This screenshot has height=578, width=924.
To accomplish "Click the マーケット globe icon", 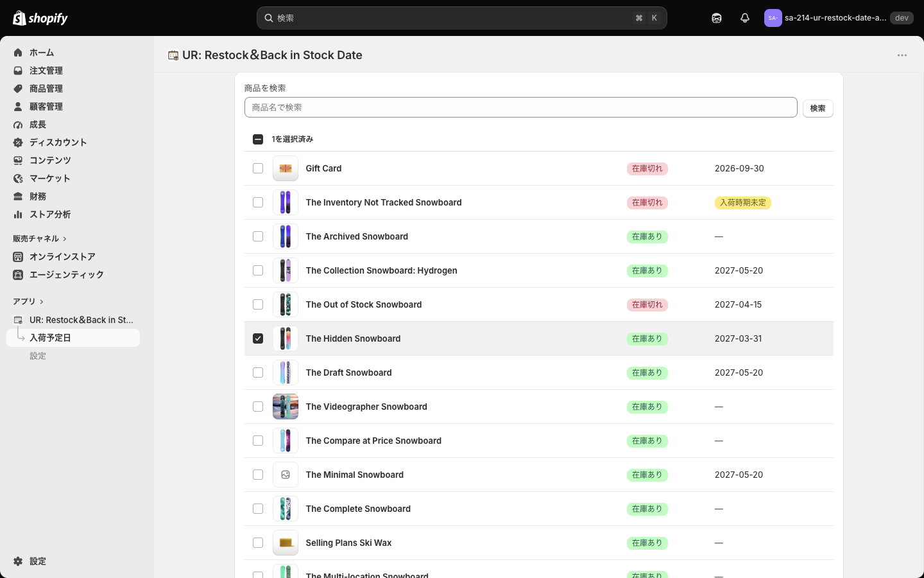I will pyautogui.click(x=18, y=179).
